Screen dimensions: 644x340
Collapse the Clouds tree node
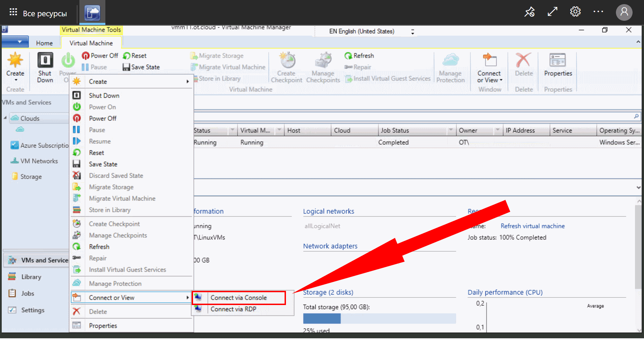point(5,118)
